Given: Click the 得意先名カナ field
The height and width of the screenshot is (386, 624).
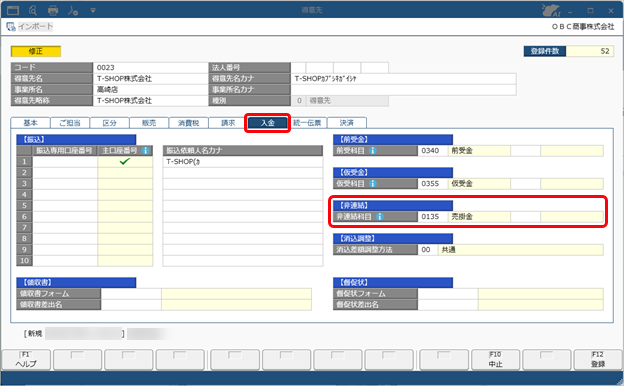Looking at the screenshot, I should coord(404,79).
